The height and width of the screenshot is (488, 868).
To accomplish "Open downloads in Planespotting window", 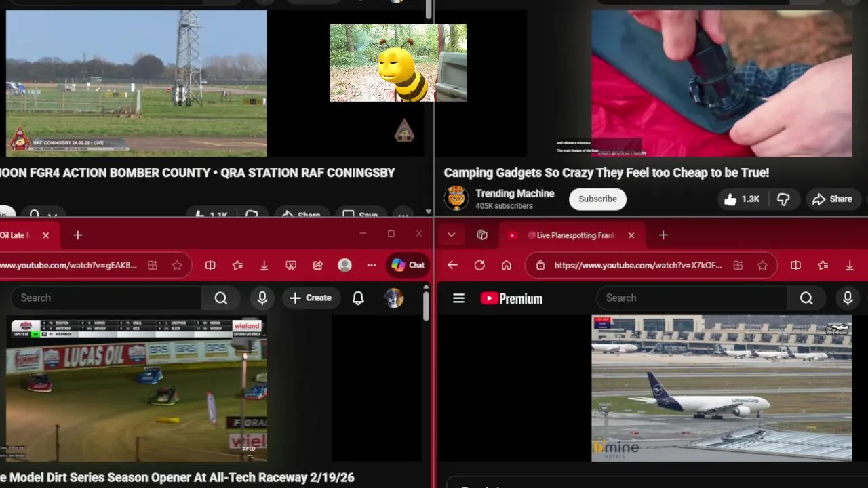I will pos(850,266).
